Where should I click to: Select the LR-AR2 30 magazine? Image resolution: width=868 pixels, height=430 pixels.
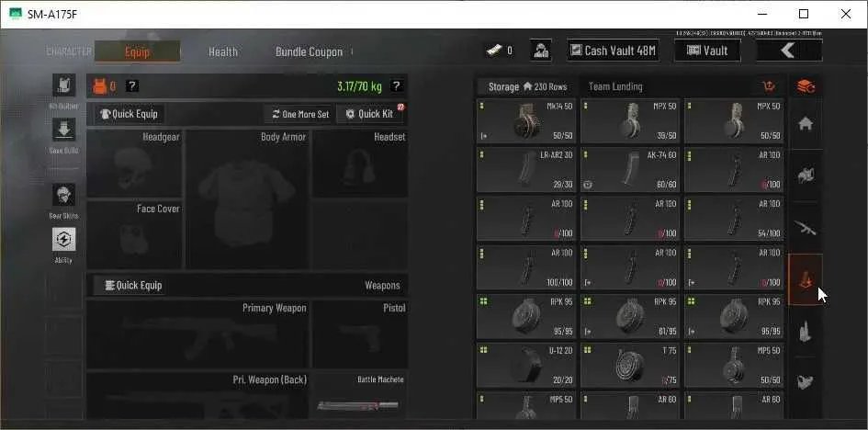(x=526, y=169)
